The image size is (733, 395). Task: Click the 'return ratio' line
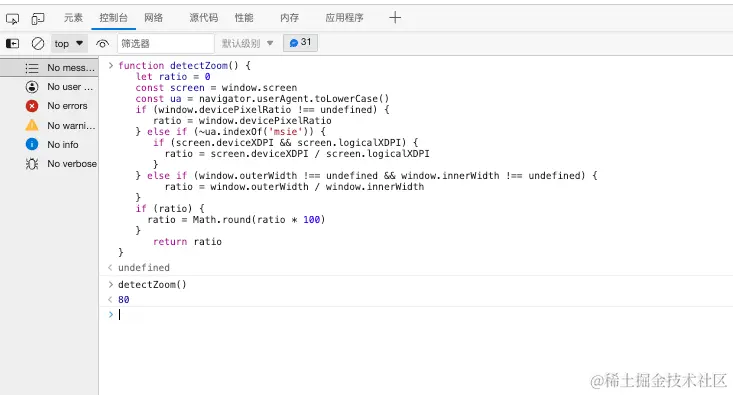(x=187, y=242)
